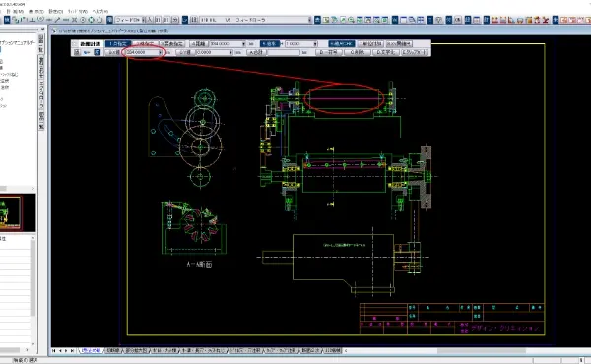
Task: Toggle the second specification mode button
Action: [x=145, y=44]
